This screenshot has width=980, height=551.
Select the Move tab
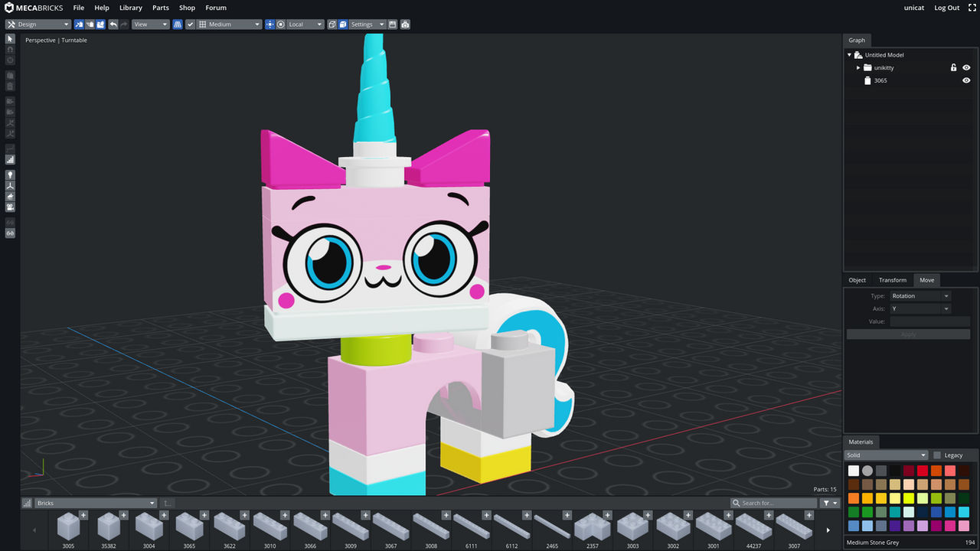tap(926, 280)
